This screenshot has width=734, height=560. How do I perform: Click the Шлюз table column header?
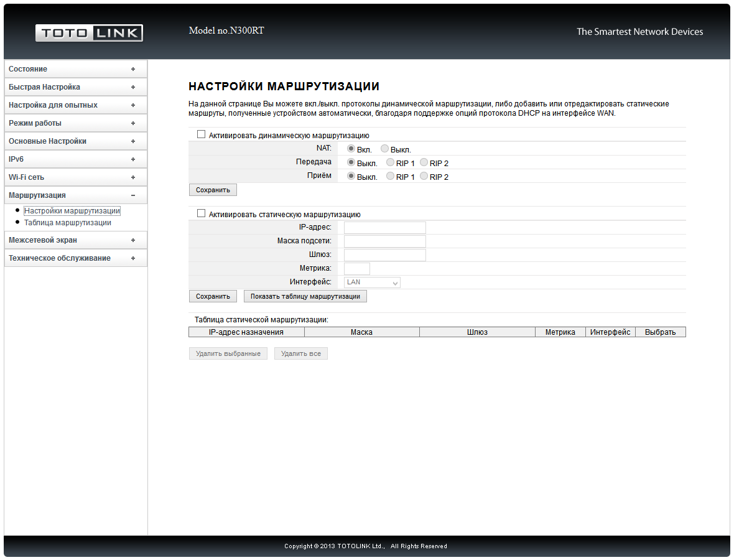pos(478,332)
